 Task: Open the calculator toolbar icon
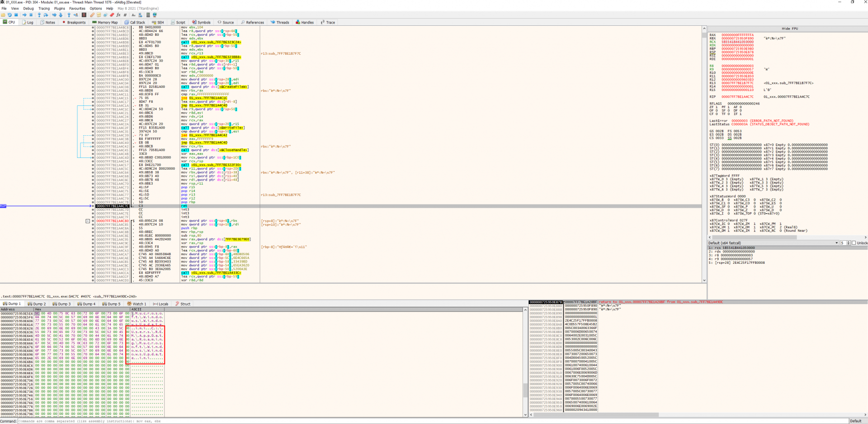click(148, 15)
